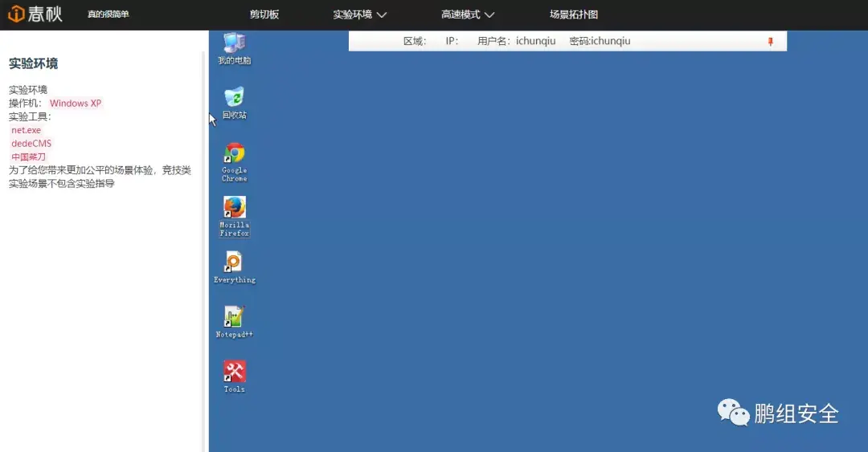The width and height of the screenshot is (868, 452).
Task: Click the 实验工具: label
Action: point(30,116)
